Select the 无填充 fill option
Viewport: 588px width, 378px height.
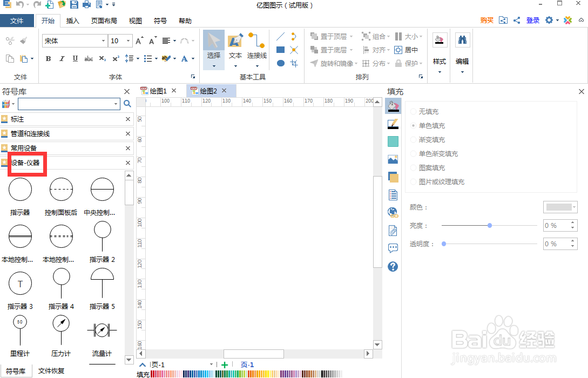click(x=424, y=112)
